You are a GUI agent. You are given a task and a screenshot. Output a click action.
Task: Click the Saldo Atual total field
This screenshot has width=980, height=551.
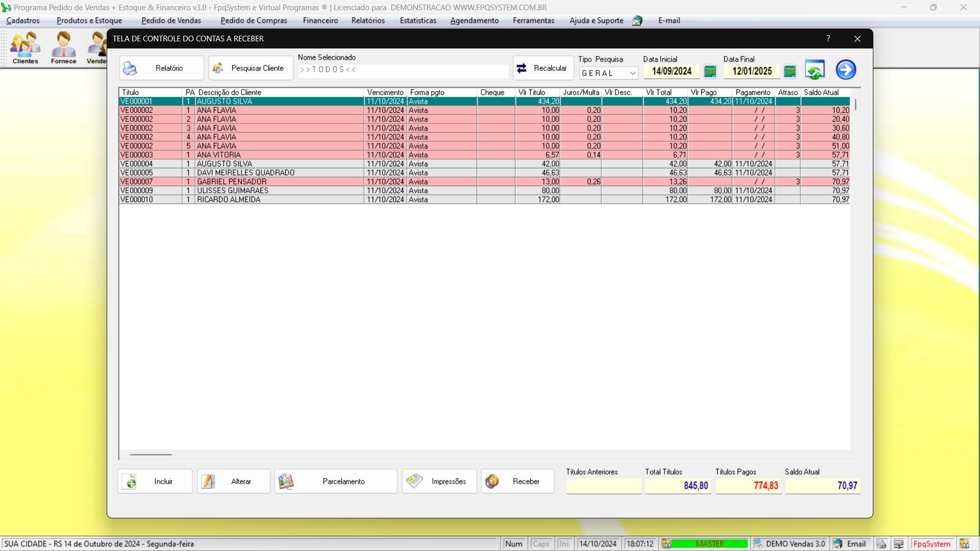click(x=822, y=486)
